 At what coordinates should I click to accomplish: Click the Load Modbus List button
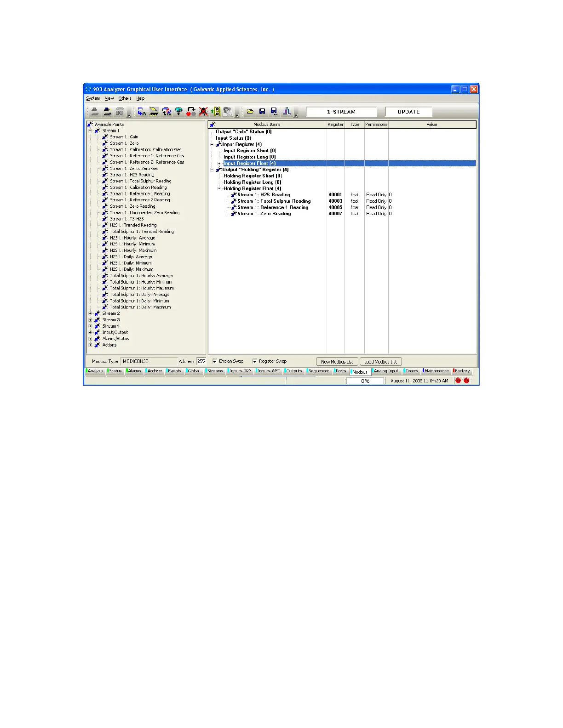pos(380,362)
